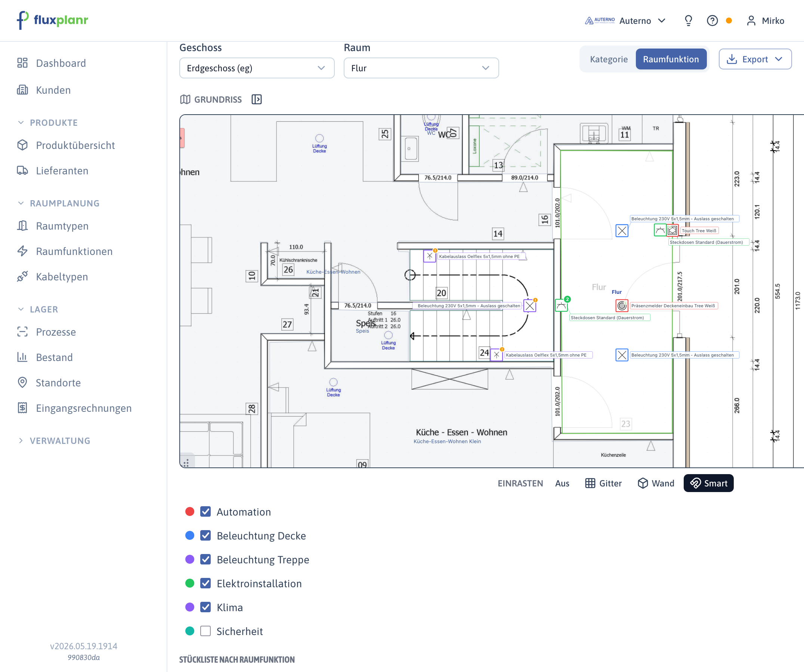The height and width of the screenshot is (672, 804).
Task: Select the purple stair Beleuchtung light symbol
Action: pyautogui.click(x=529, y=306)
